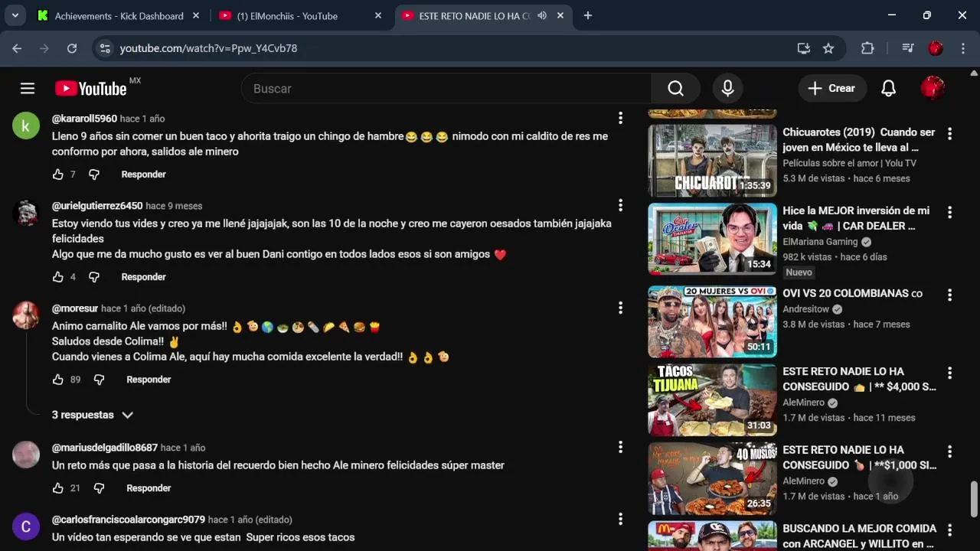Open the notifications bell
The height and width of the screenshot is (551, 980).
pos(888,89)
